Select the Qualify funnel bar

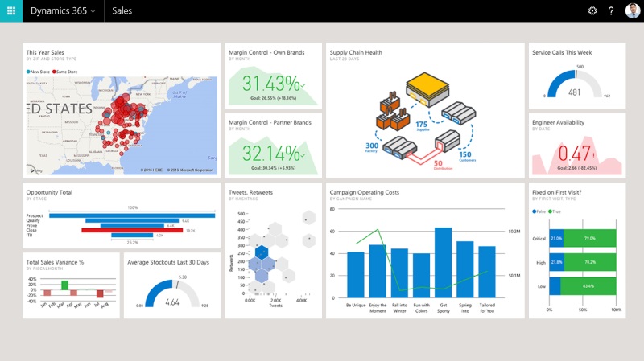132,221
